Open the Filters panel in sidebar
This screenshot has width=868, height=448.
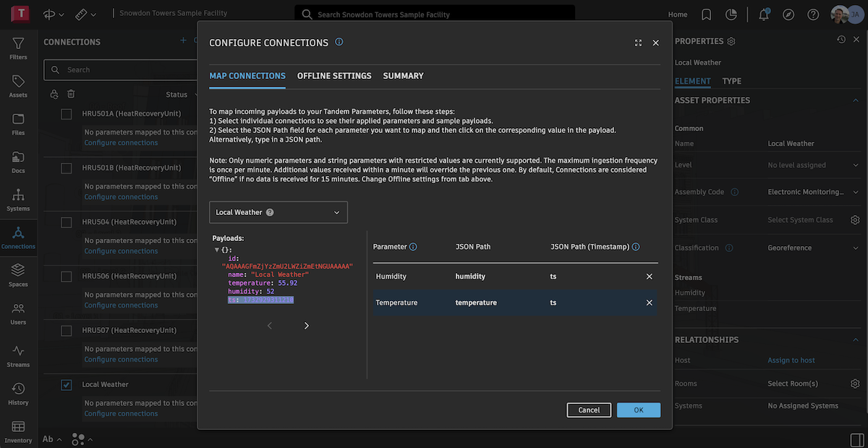point(18,48)
